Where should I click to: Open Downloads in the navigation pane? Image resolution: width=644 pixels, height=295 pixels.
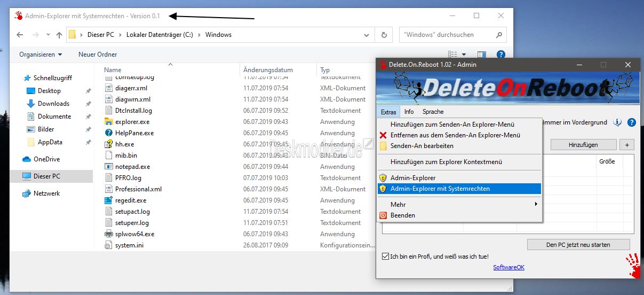53,104
